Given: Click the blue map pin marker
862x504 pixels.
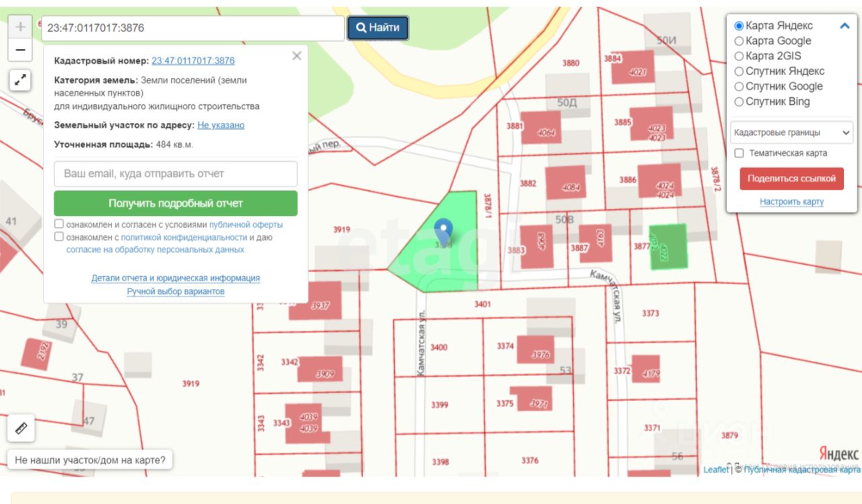Looking at the screenshot, I should coord(442,232).
